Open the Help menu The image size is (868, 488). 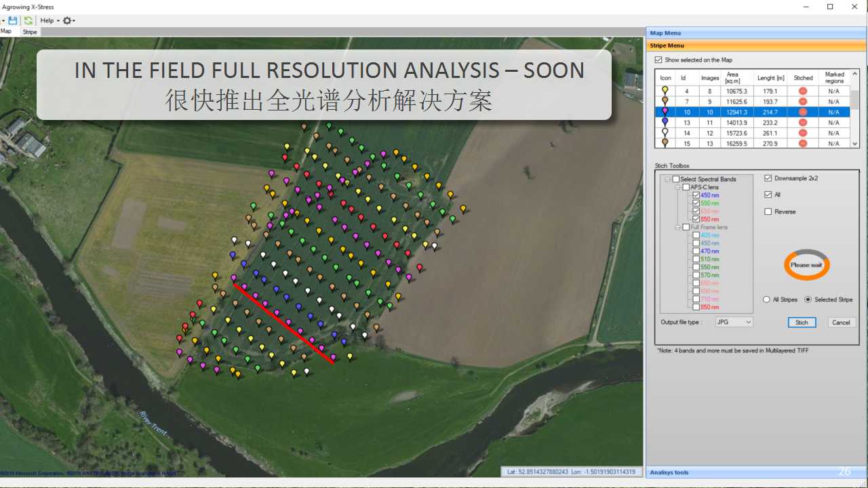click(x=48, y=20)
